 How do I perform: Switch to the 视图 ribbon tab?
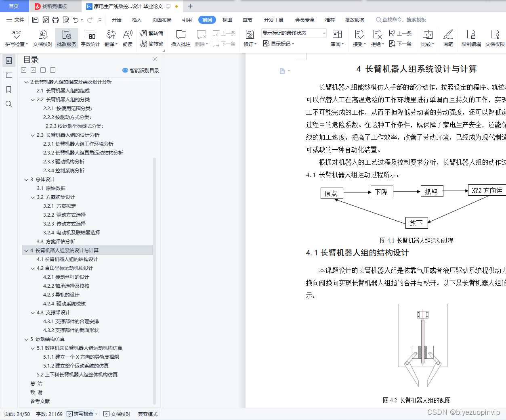[x=227, y=20]
